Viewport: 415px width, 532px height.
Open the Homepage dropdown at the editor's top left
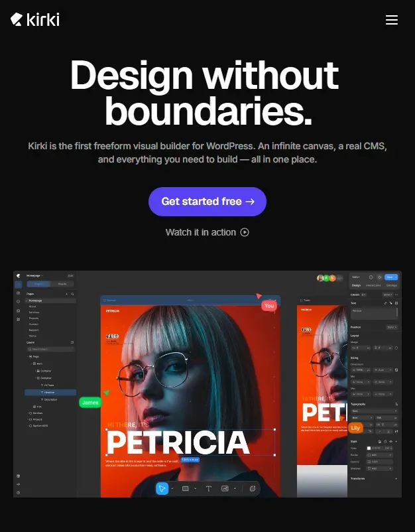34,275
